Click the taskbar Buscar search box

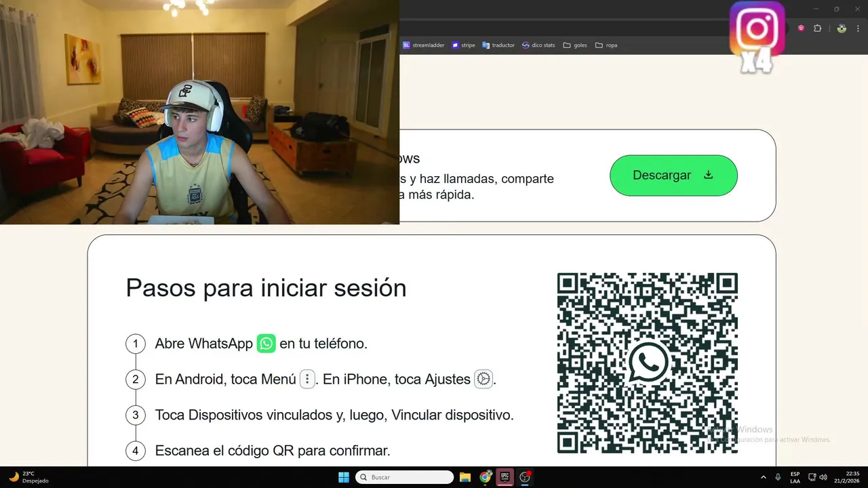coord(405,477)
